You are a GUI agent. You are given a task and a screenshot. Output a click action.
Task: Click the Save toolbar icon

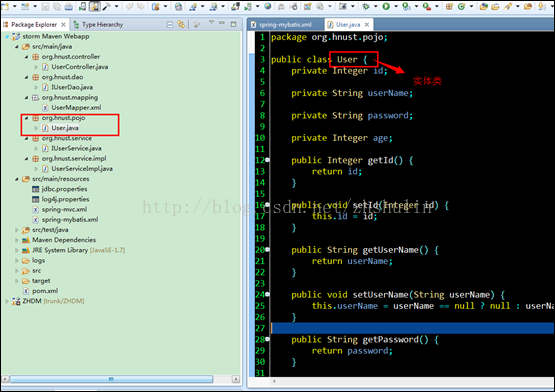point(45,6)
